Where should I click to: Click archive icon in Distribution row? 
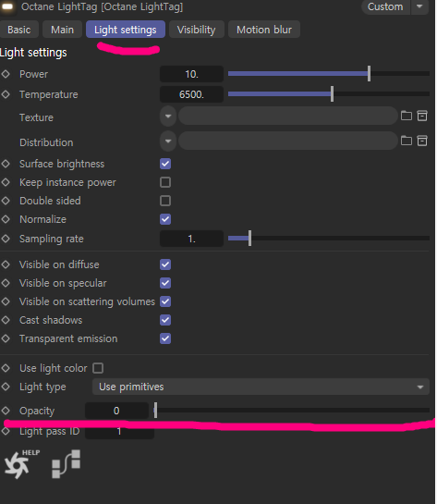pyautogui.click(x=422, y=141)
